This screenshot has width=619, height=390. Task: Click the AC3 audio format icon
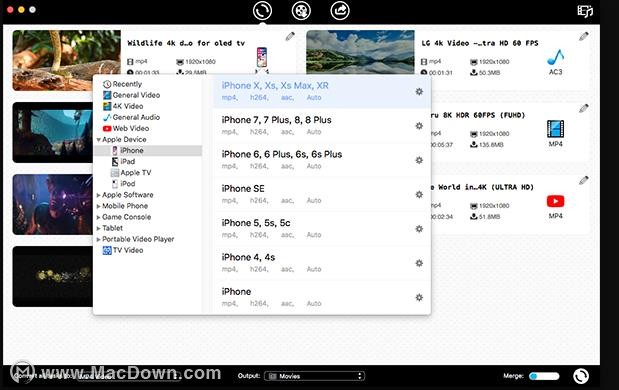555,58
